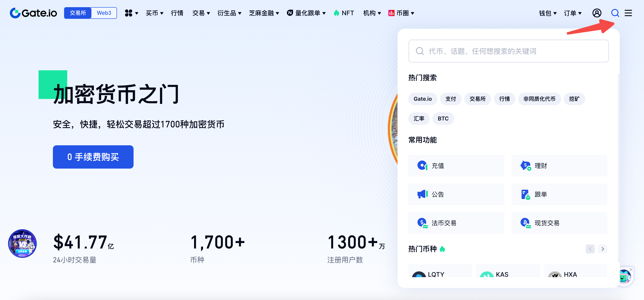This screenshot has height=300, width=644.
Task: Open the user account profile icon
Action: (x=596, y=13)
